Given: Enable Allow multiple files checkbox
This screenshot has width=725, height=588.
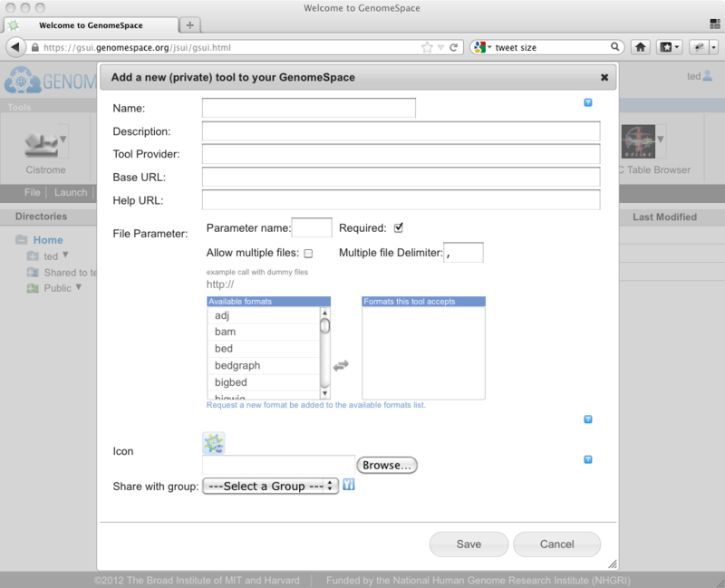Looking at the screenshot, I should tap(308, 254).
